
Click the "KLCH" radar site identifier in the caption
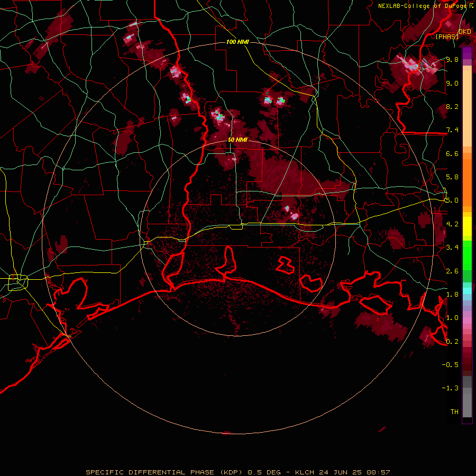tap(306, 472)
